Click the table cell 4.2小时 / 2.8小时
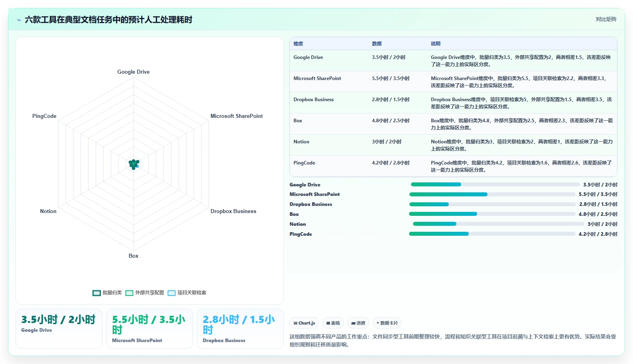Screen dimensions: 633x364 tap(391, 163)
